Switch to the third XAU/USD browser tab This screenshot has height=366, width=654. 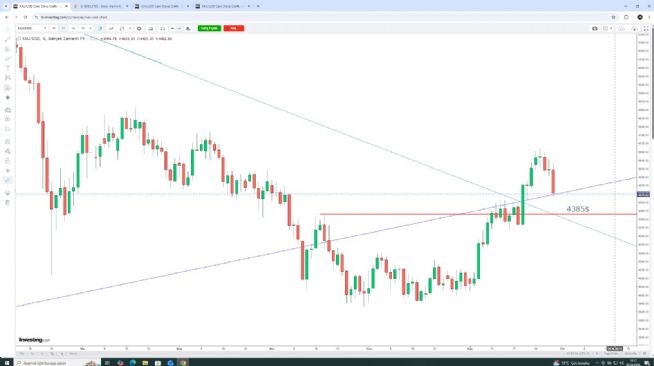pyautogui.click(x=161, y=6)
